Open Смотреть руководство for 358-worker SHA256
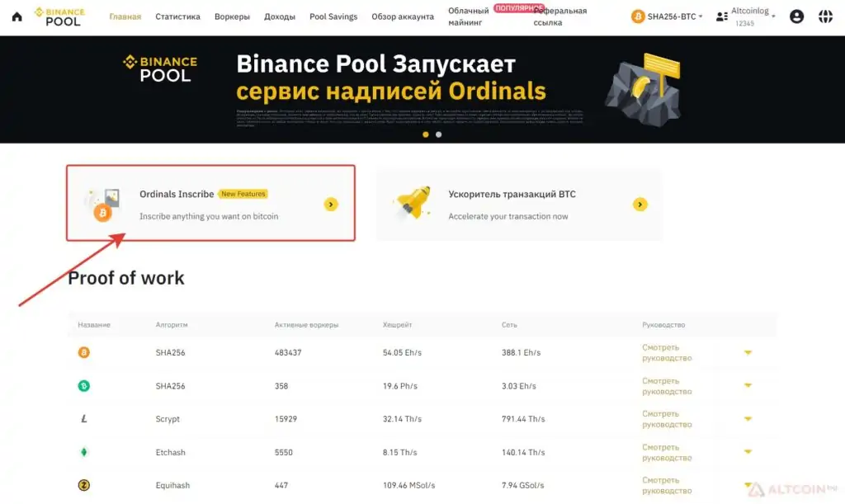The width and height of the screenshot is (845, 504). [x=667, y=386]
